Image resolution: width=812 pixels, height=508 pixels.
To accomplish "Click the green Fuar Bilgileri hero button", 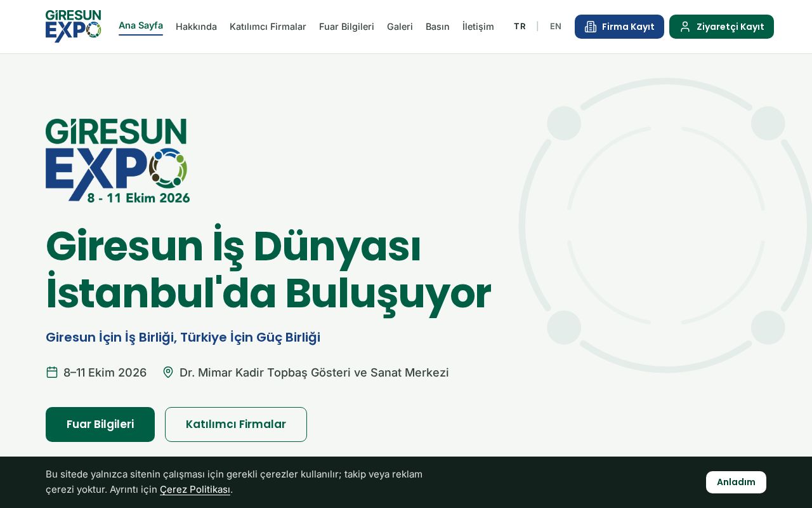I will click(100, 424).
